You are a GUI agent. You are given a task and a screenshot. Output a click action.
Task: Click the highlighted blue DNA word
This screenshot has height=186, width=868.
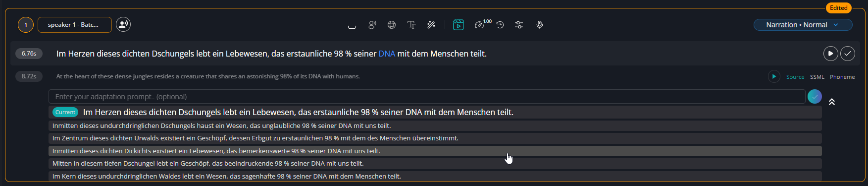point(387,54)
